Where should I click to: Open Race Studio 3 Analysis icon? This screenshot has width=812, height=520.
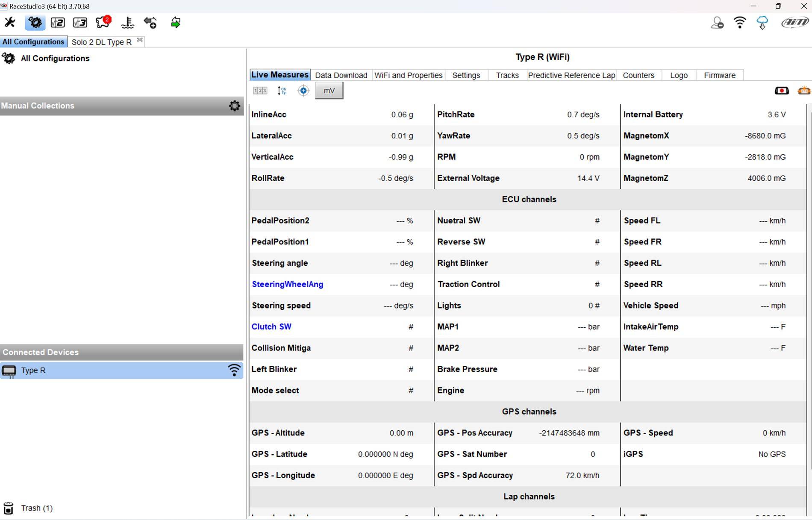coord(80,22)
